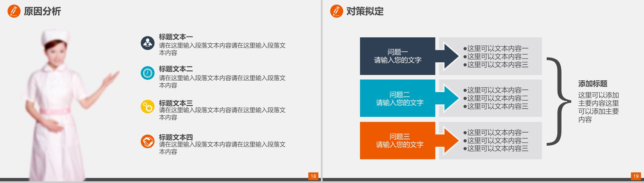Click the orange pencil icon beside 对策拟定
Image resolution: width=644 pixels, height=183 pixels.
click(x=336, y=11)
